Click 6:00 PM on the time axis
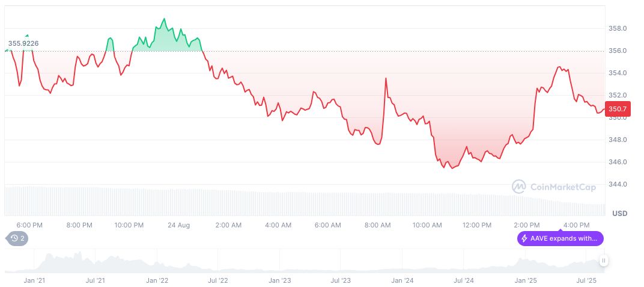Screen dimensions: 644x287 click(x=29, y=225)
